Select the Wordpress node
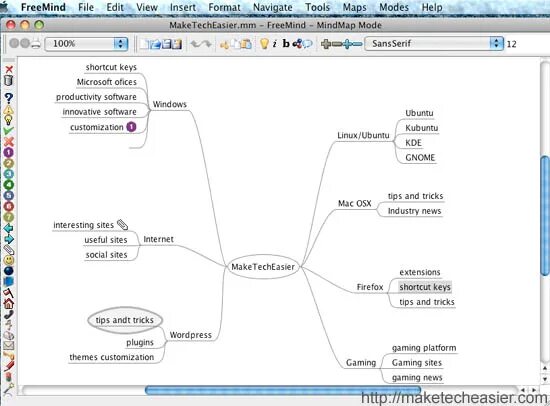 tap(191, 335)
